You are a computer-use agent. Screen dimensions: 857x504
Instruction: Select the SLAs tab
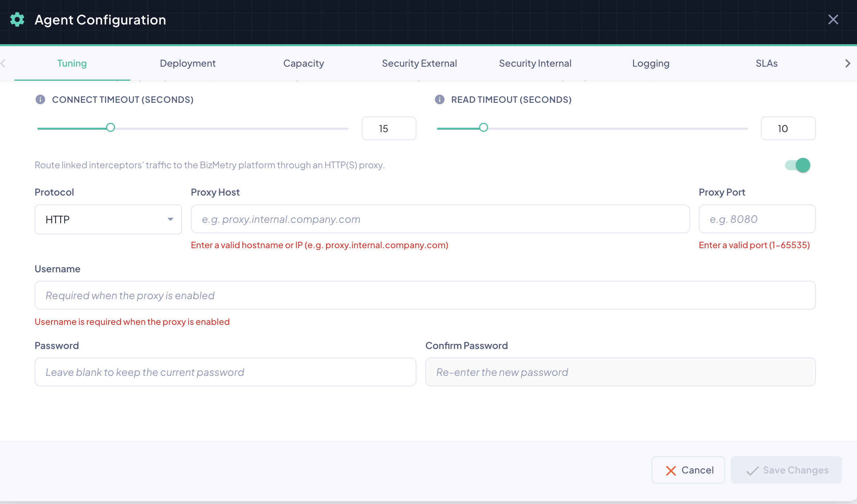(x=767, y=63)
